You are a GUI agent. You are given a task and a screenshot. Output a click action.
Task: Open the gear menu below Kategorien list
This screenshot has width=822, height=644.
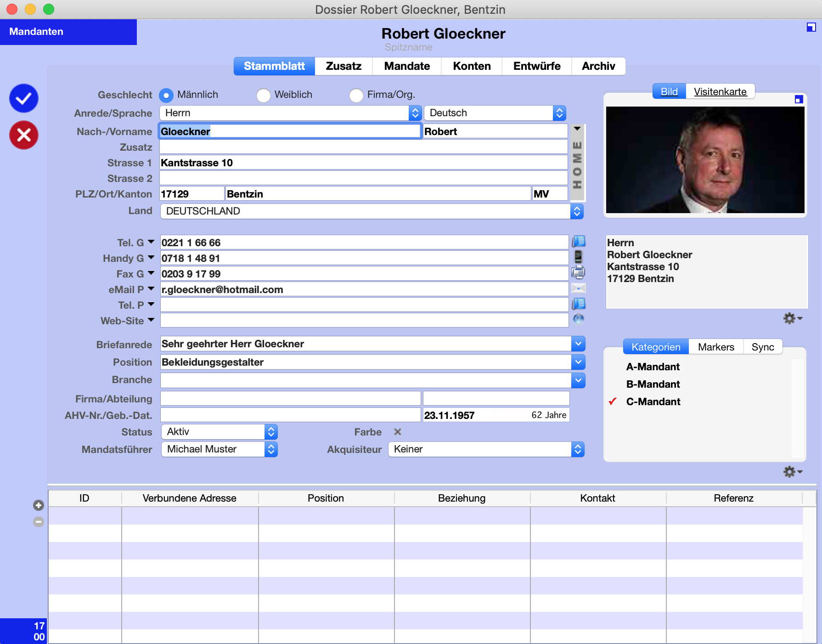point(793,472)
